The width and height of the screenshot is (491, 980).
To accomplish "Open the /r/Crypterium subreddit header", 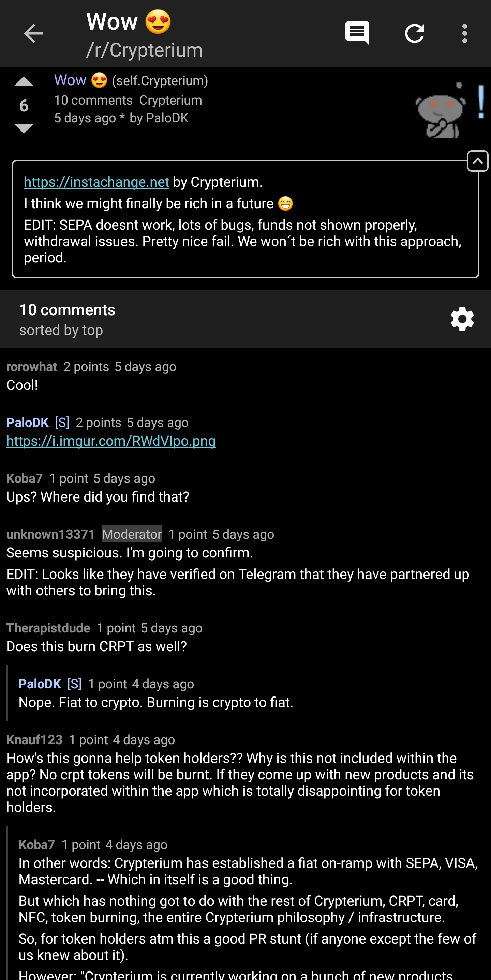I will point(145,49).
